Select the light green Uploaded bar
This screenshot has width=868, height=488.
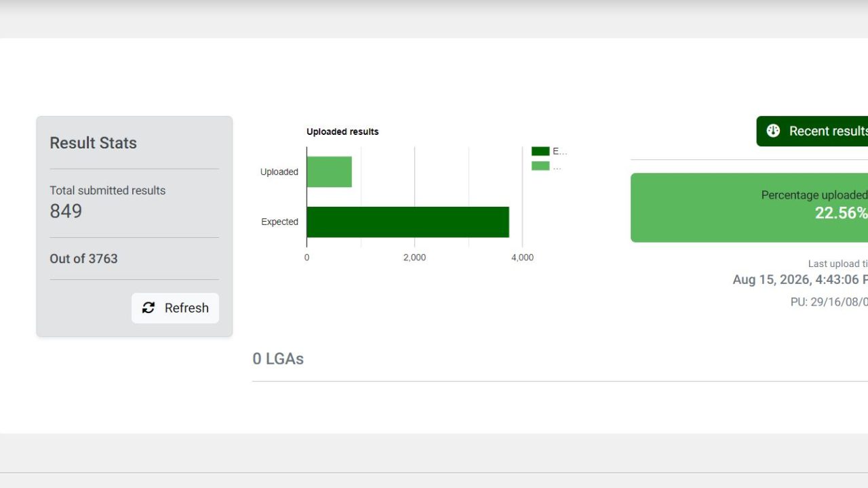[329, 172]
